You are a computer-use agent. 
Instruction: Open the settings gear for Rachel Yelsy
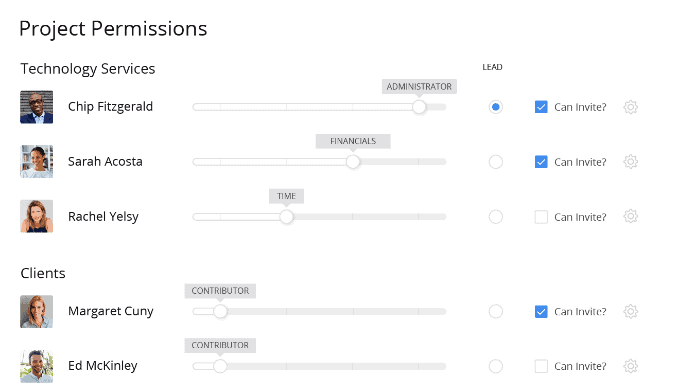[631, 216]
